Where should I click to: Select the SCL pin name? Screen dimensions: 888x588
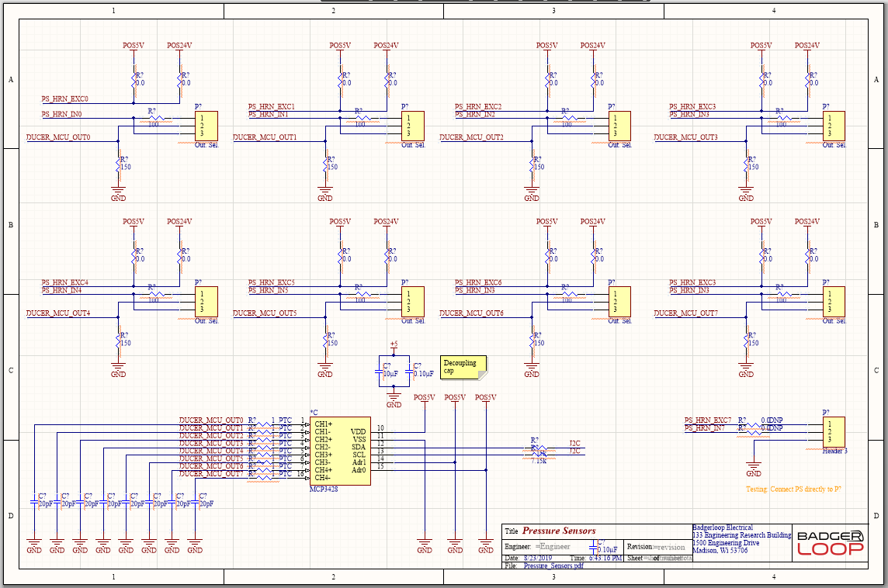[359, 455]
